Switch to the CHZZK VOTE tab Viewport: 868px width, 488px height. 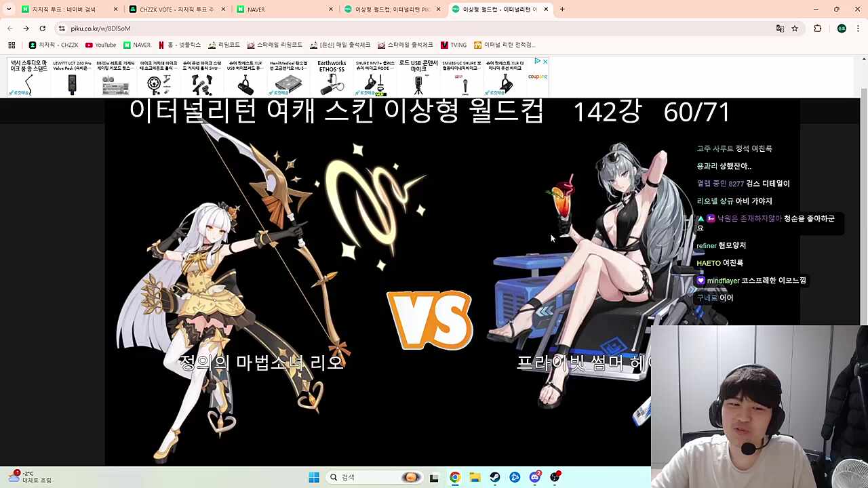(x=176, y=9)
